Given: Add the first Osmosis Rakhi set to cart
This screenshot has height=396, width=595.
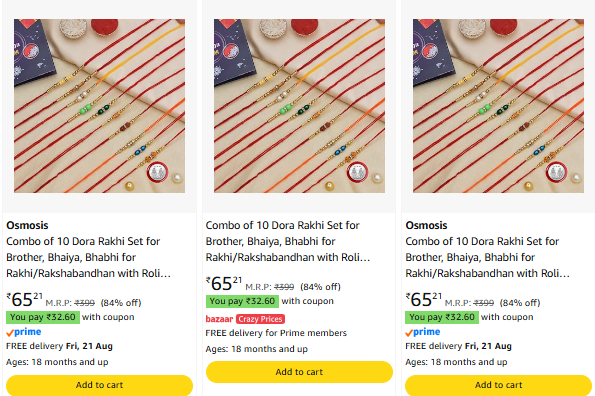Looking at the screenshot, I should [x=99, y=385].
